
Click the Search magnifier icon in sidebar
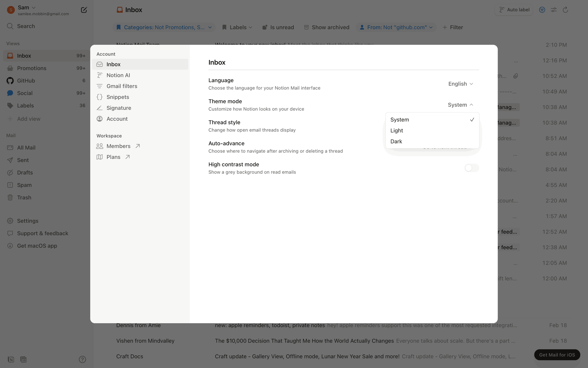click(x=10, y=26)
